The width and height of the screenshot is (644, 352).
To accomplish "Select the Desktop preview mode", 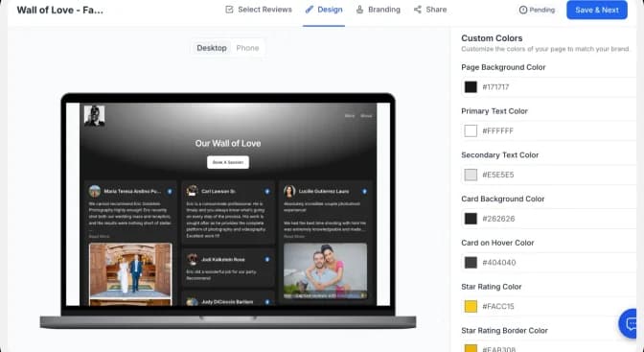I will tap(212, 48).
